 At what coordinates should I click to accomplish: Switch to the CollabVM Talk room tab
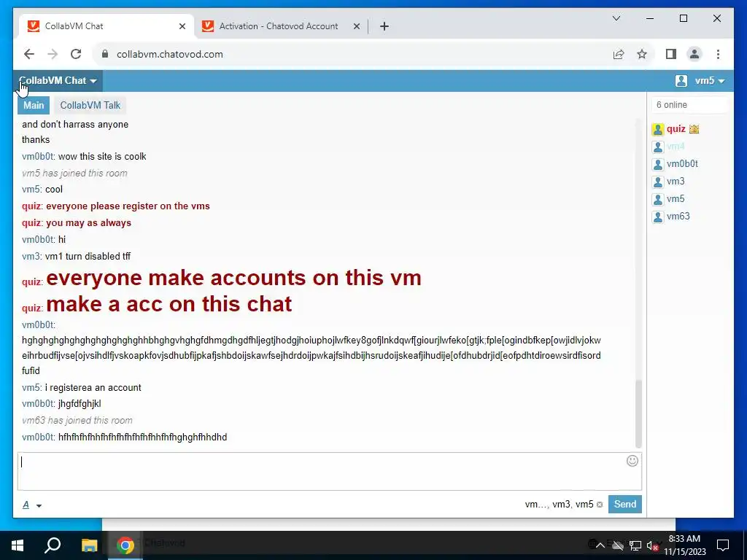click(x=90, y=105)
